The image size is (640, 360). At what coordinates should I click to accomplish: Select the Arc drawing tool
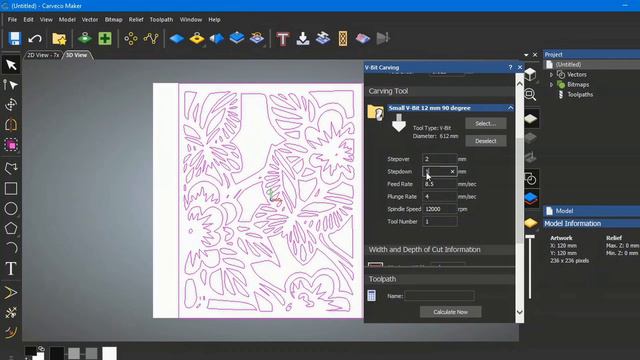(11, 248)
